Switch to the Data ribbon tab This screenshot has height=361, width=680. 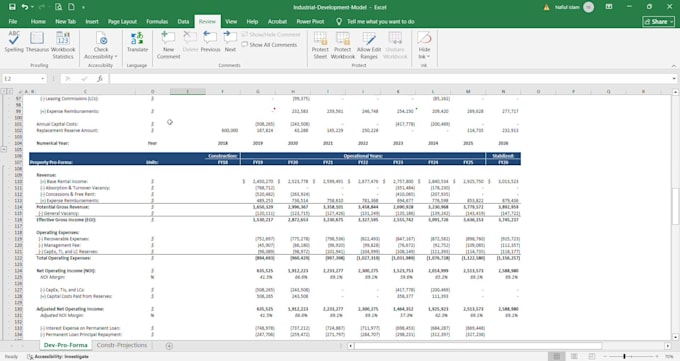(x=183, y=21)
